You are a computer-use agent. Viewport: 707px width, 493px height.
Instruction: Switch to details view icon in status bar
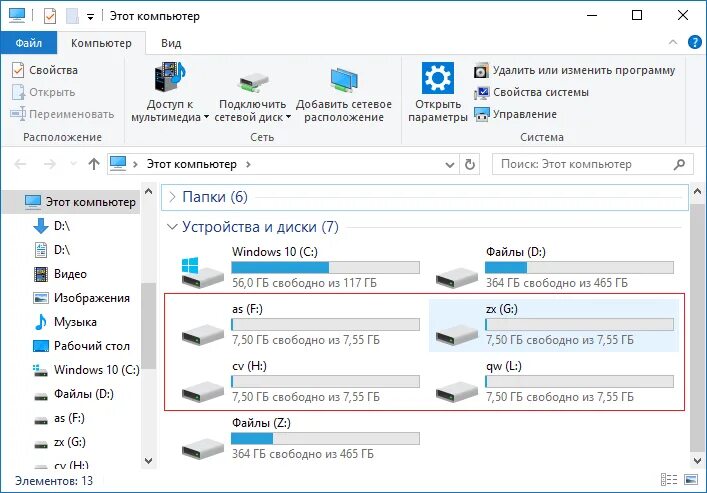coord(669,479)
